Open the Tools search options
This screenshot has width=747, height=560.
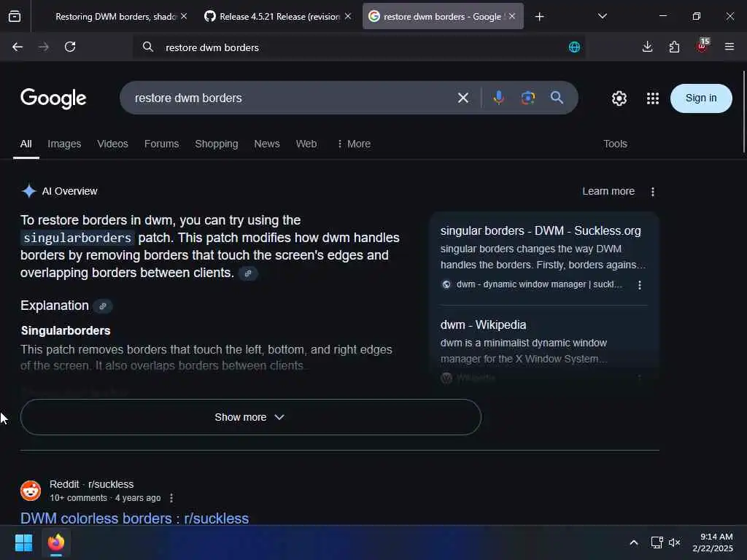click(x=615, y=144)
